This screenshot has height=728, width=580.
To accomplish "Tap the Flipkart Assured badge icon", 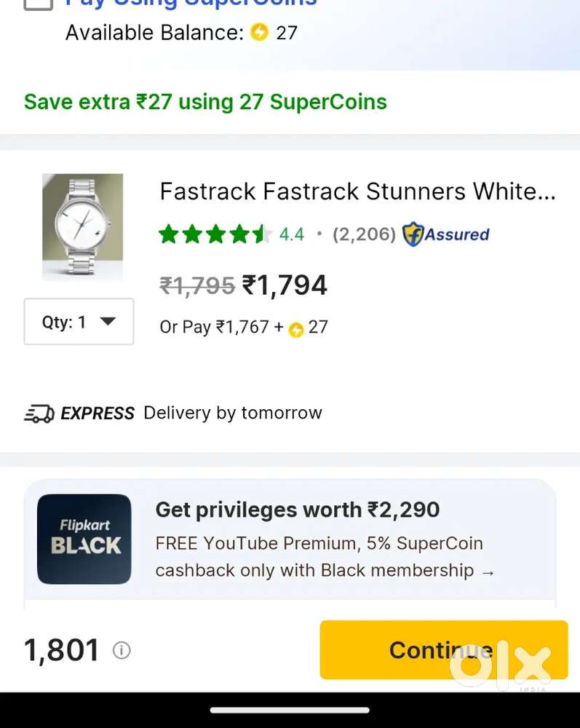I will pos(413,234).
